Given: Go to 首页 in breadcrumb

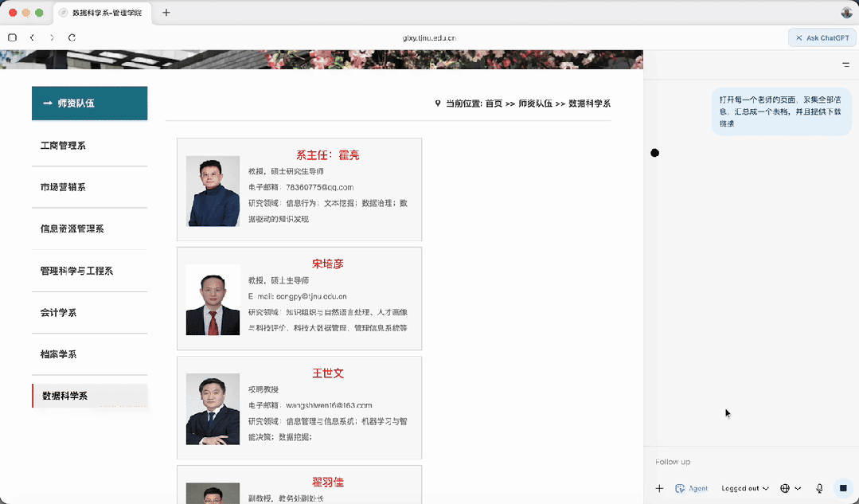Looking at the screenshot, I should point(494,103).
